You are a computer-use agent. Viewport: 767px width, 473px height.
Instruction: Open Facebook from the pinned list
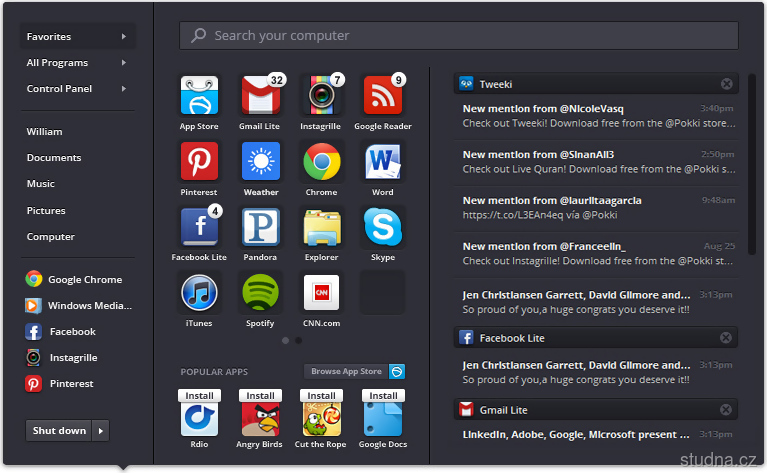point(61,332)
